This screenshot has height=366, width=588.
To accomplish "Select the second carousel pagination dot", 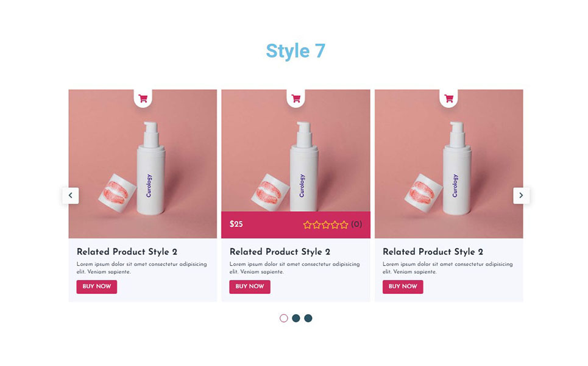I will (296, 318).
